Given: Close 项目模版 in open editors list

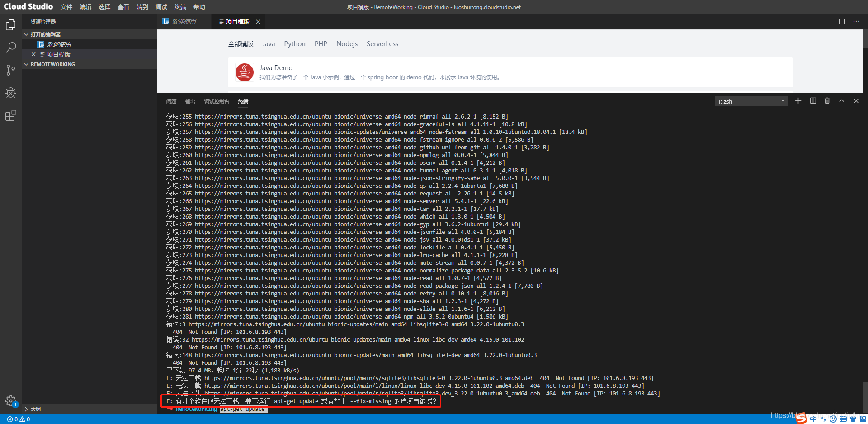Looking at the screenshot, I should tap(33, 54).
